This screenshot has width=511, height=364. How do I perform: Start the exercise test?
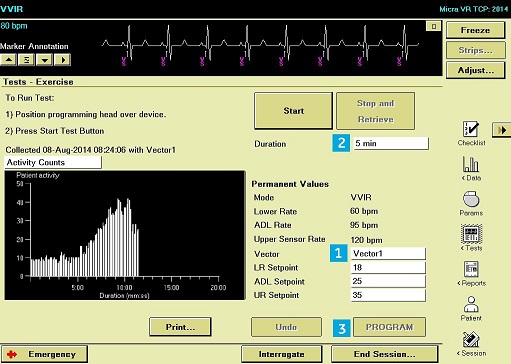[293, 111]
